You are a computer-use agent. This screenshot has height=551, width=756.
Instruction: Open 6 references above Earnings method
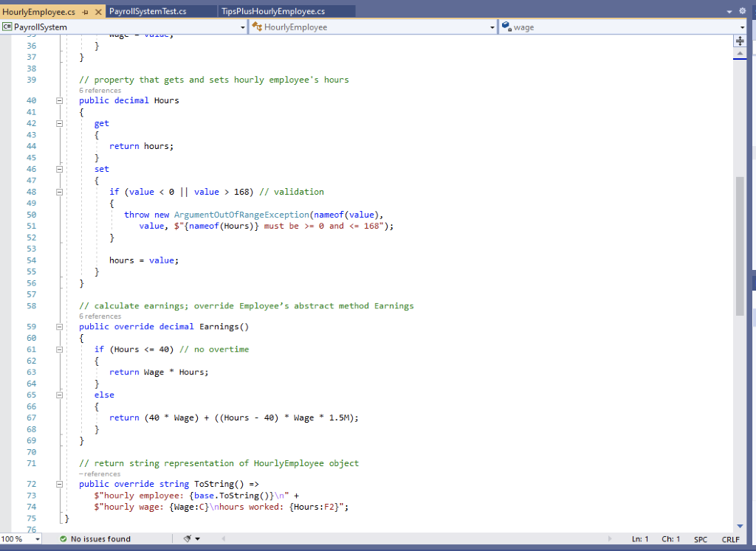coord(100,316)
